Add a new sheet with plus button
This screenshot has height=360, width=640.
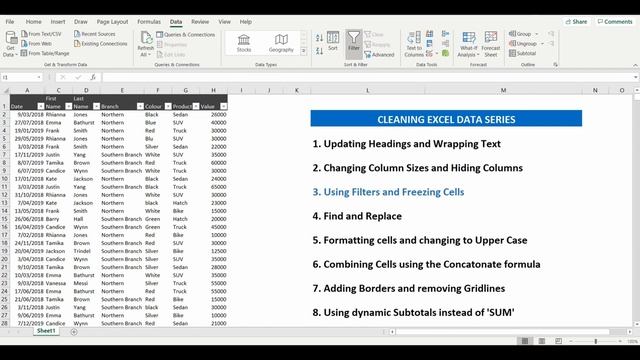[x=74, y=332]
